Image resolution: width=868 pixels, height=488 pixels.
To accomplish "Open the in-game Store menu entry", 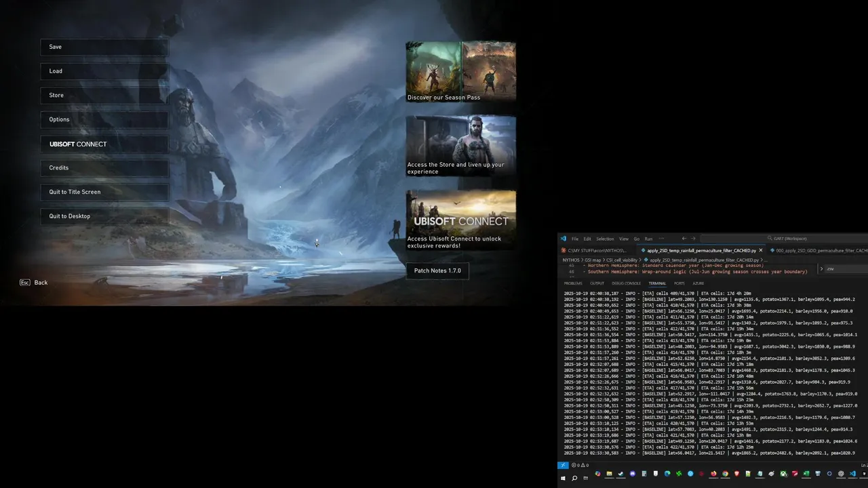I will pyautogui.click(x=104, y=96).
